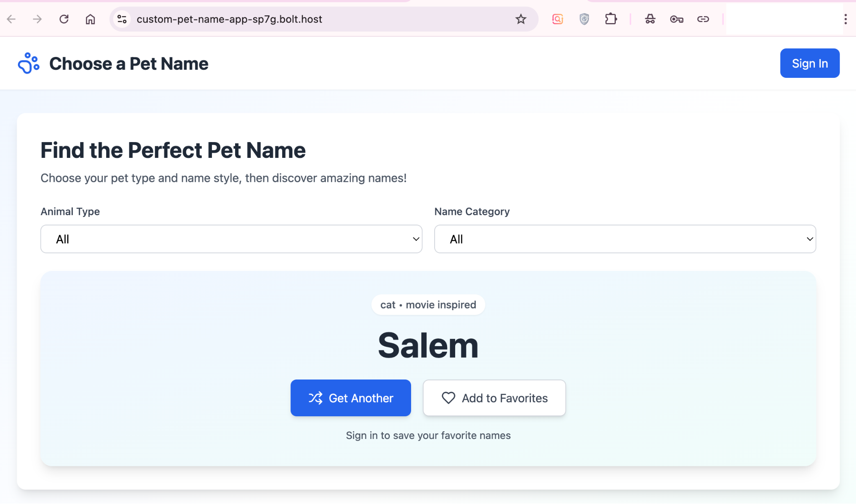Click the forward navigation arrow
The width and height of the screenshot is (856, 504).
click(x=37, y=19)
